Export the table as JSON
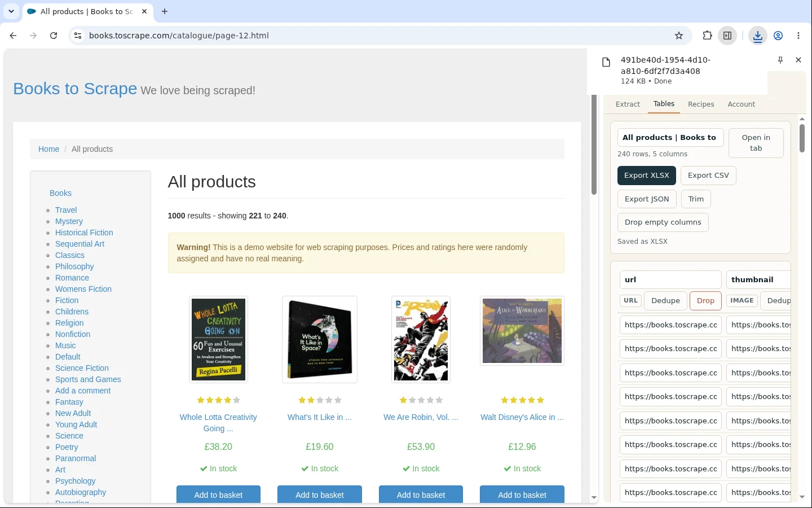The height and width of the screenshot is (508, 812). click(x=647, y=199)
